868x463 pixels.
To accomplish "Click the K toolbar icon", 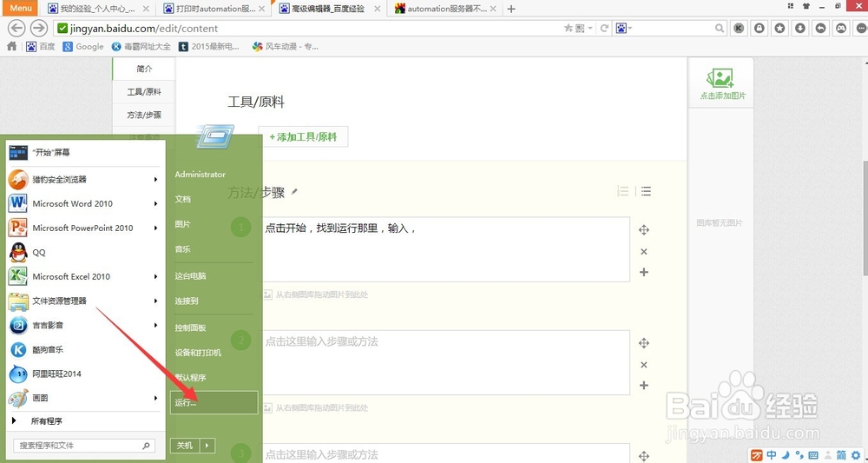I will 739,29.
